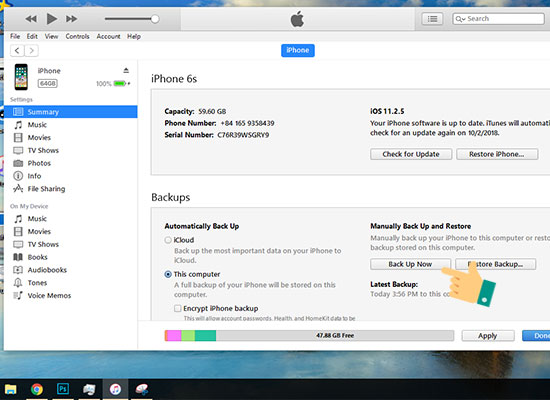Image resolution: width=550 pixels, height=400 pixels.
Task: Click the Apply button
Action: (488, 336)
